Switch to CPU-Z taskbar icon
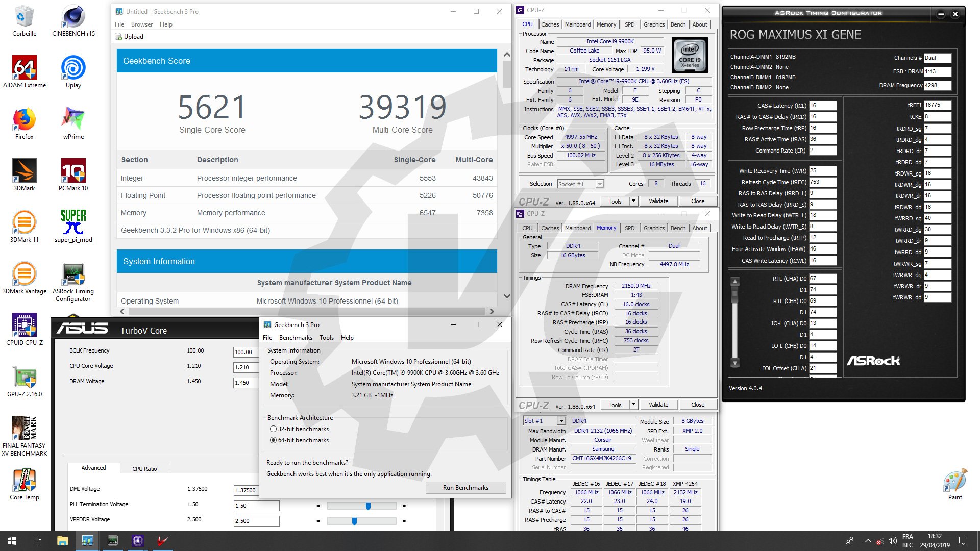 point(137,541)
